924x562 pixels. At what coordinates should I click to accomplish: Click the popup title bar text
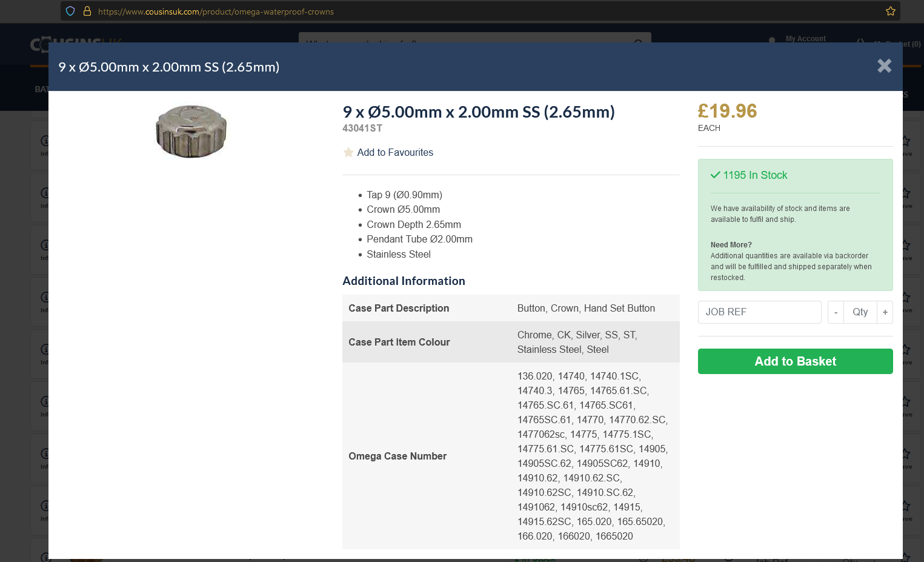coord(169,67)
